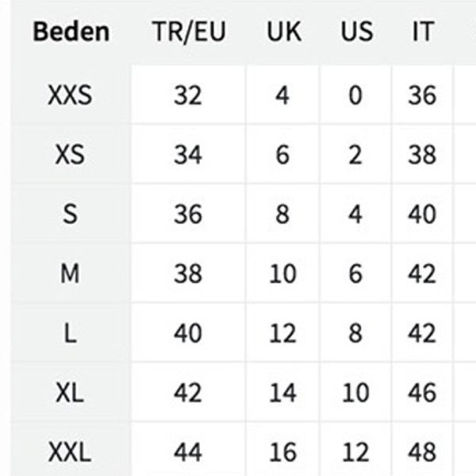Click the IT column header

tap(422, 32)
